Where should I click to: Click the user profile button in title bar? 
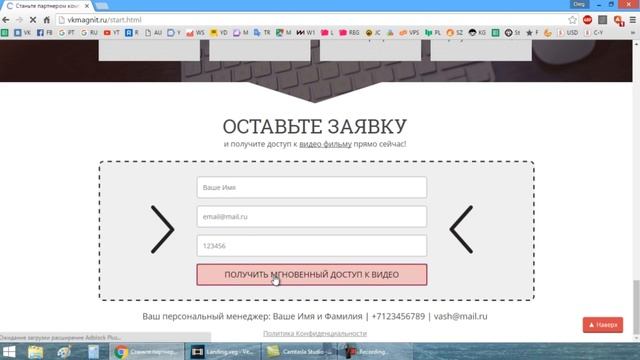click(579, 4)
